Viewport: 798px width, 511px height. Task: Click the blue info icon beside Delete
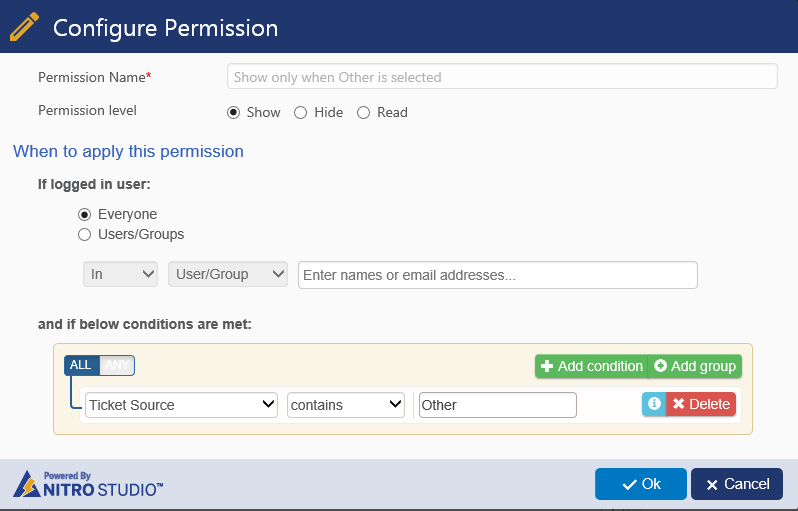pyautogui.click(x=653, y=404)
